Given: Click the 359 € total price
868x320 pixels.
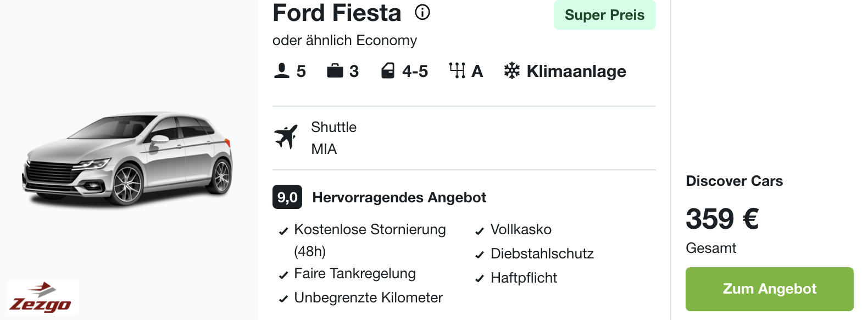Looking at the screenshot, I should pos(722,219).
